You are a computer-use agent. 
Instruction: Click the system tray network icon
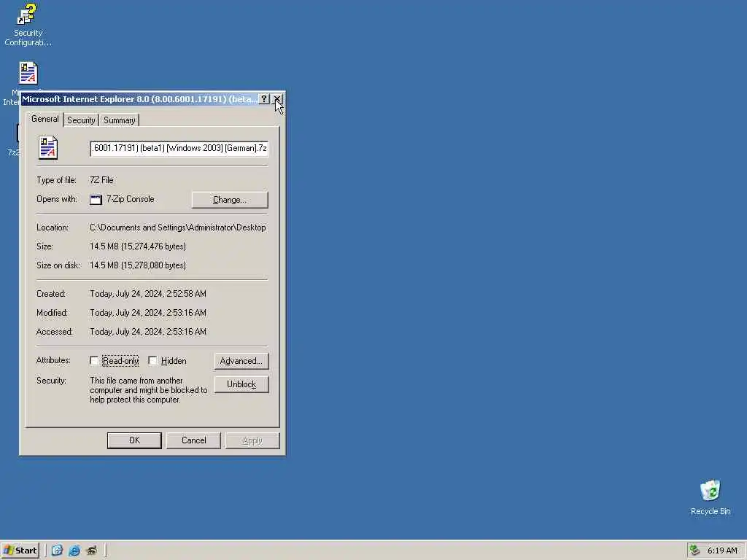click(694, 551)
